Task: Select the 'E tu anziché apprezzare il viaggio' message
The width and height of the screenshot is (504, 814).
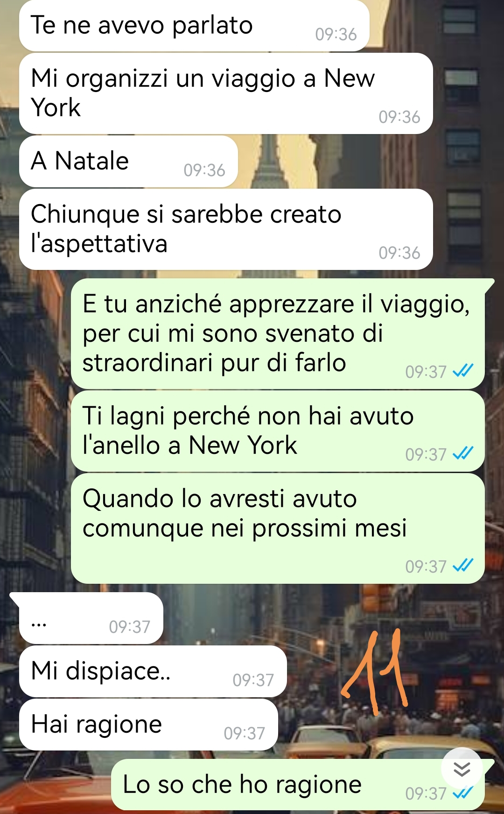Action: point(278,333)
